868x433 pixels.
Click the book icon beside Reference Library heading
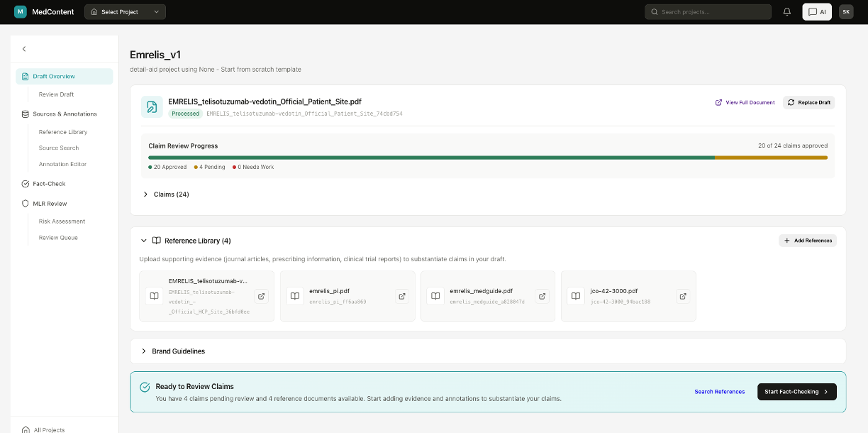click(157, 240)
